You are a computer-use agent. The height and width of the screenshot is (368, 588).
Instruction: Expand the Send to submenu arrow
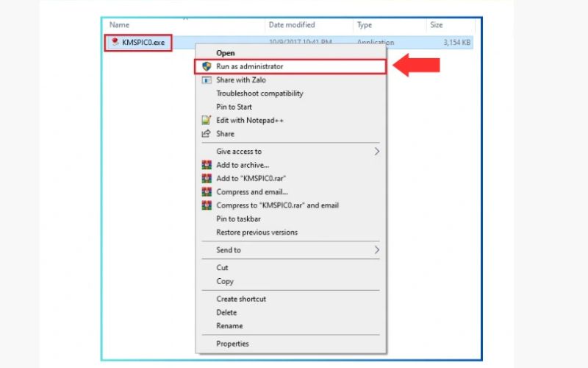376,250
